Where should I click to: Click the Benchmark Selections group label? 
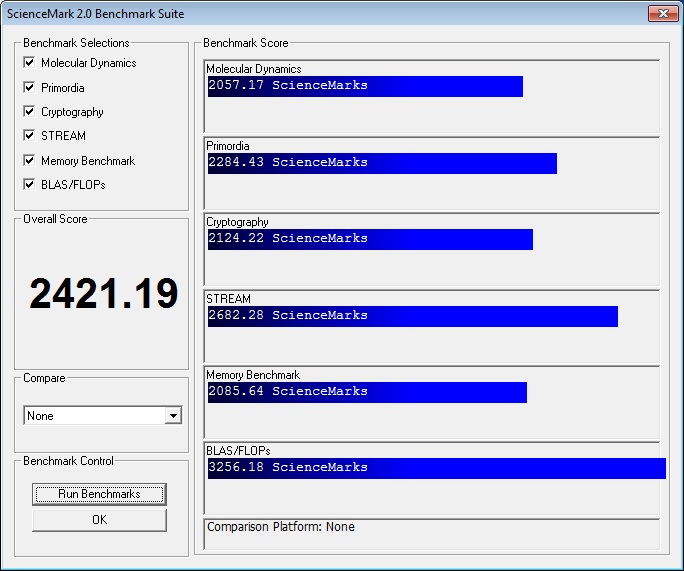pos(76,43)
